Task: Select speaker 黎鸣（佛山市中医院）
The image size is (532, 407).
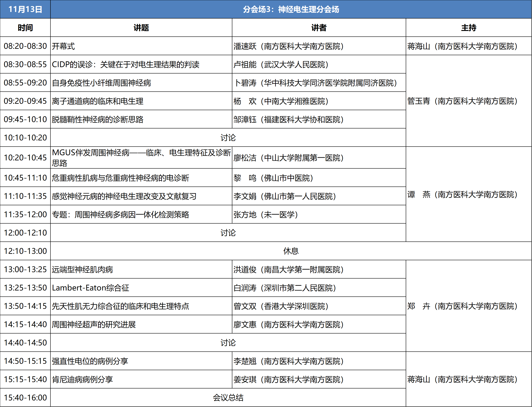Action: 319,178
